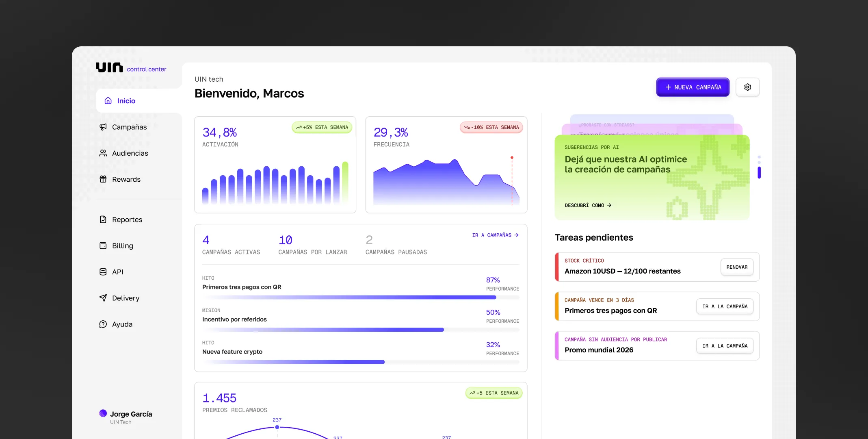Click the 237 data point on chart
This screenshot has width=868, height=439.
[277, 427]
